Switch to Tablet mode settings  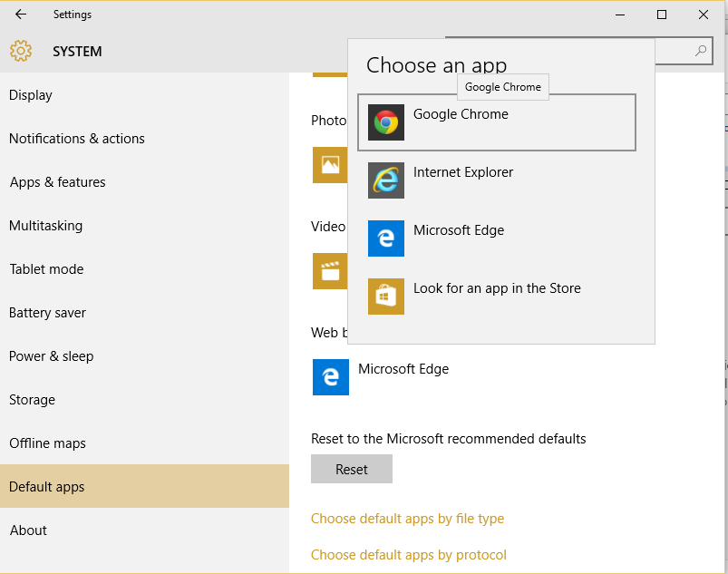click(x=144, y=269)
